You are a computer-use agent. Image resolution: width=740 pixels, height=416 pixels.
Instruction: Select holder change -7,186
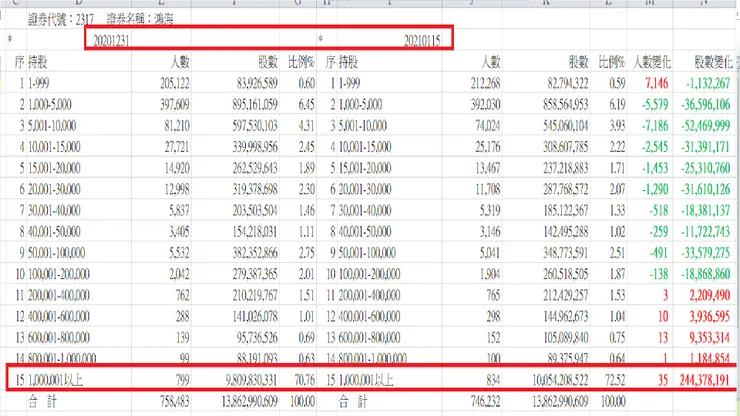click(x=655, y=126)
